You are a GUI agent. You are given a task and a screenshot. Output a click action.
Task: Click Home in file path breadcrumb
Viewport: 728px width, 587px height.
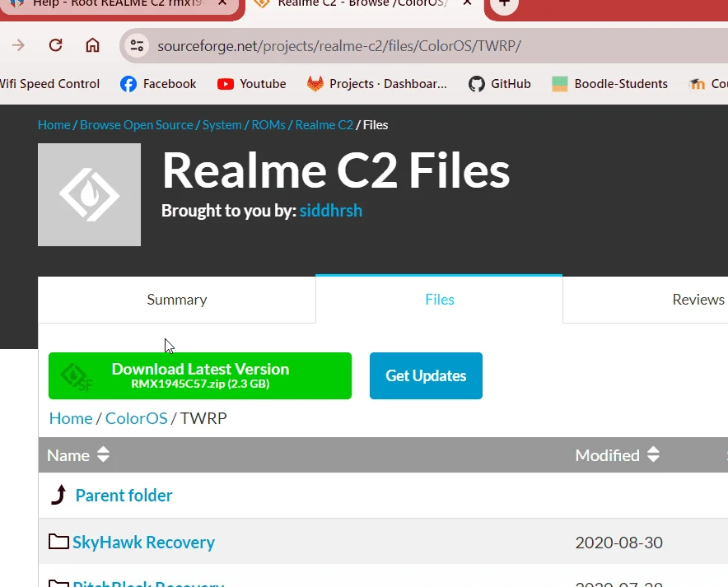pos(71,418)
